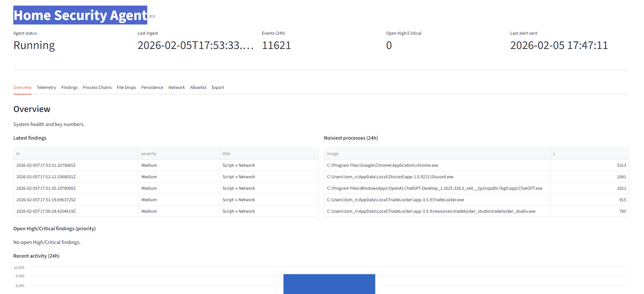Select the TradeLocker.exe process path cell
Viewport: 644px width, 294px height.
437,200
